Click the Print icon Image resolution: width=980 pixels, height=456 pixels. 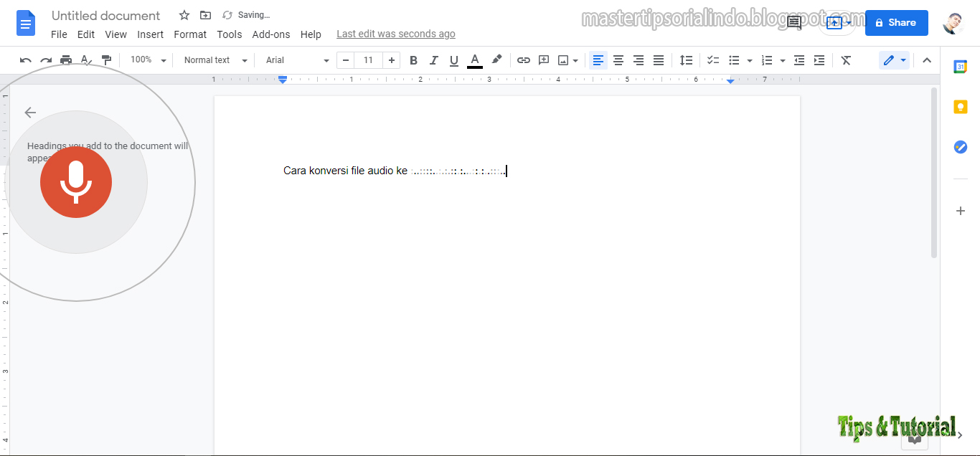tap(65, 60)
